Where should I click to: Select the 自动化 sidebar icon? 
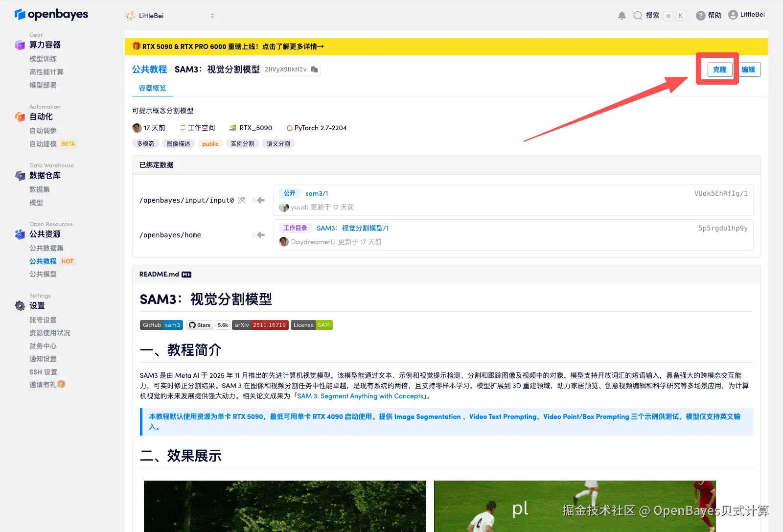tap(19, 116)
